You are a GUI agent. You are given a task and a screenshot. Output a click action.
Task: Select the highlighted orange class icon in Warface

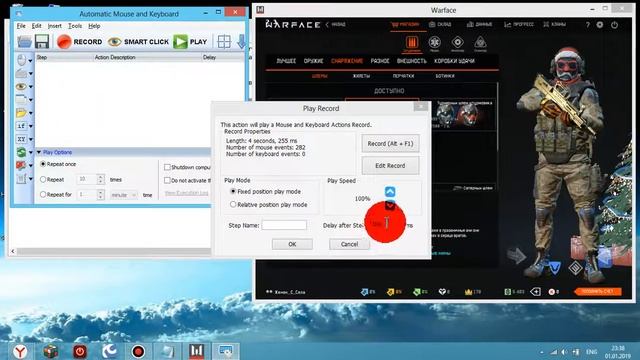tap(412, 42)
